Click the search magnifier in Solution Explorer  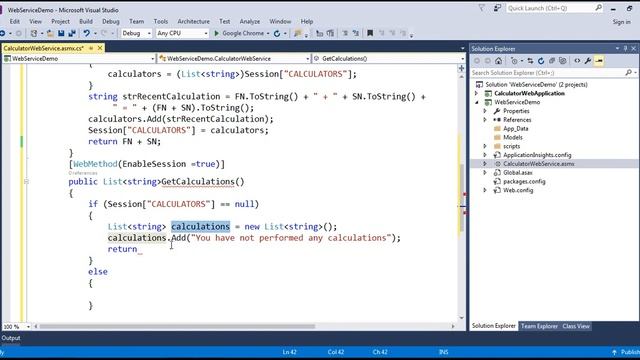tap(628, 73)
